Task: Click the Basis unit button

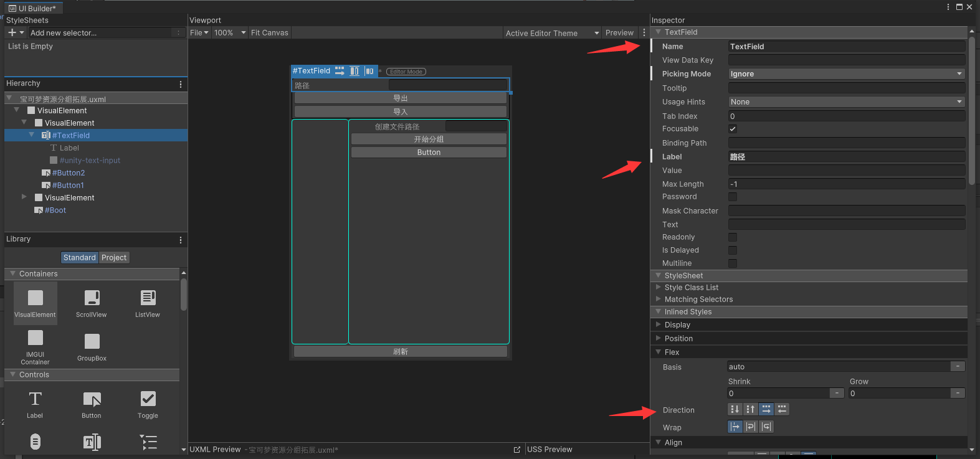Action: (958, 367)
